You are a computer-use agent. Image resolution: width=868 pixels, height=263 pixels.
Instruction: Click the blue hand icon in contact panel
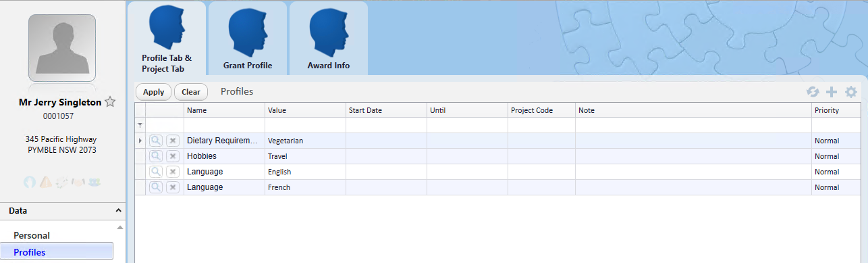[x=30, y=182]
